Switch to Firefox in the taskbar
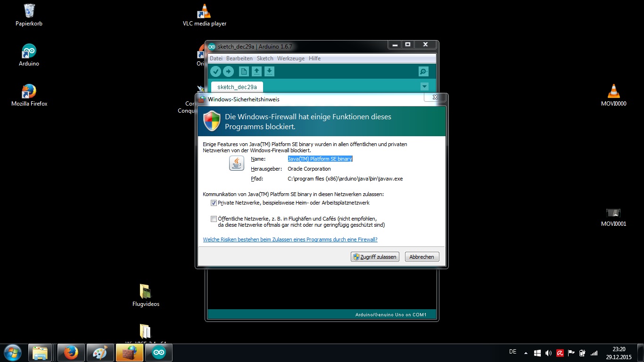 click(71, 353)
